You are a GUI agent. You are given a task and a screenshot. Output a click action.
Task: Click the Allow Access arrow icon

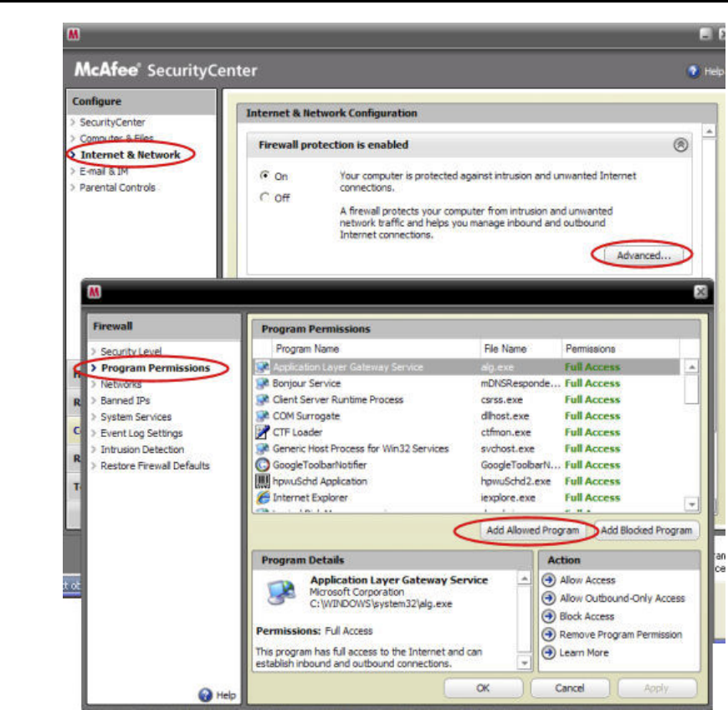549,580
